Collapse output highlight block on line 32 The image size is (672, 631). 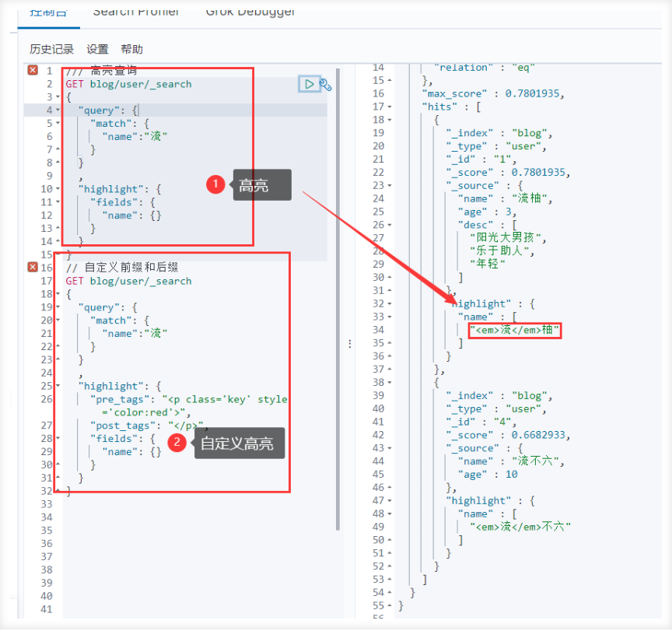pos(390,303)
